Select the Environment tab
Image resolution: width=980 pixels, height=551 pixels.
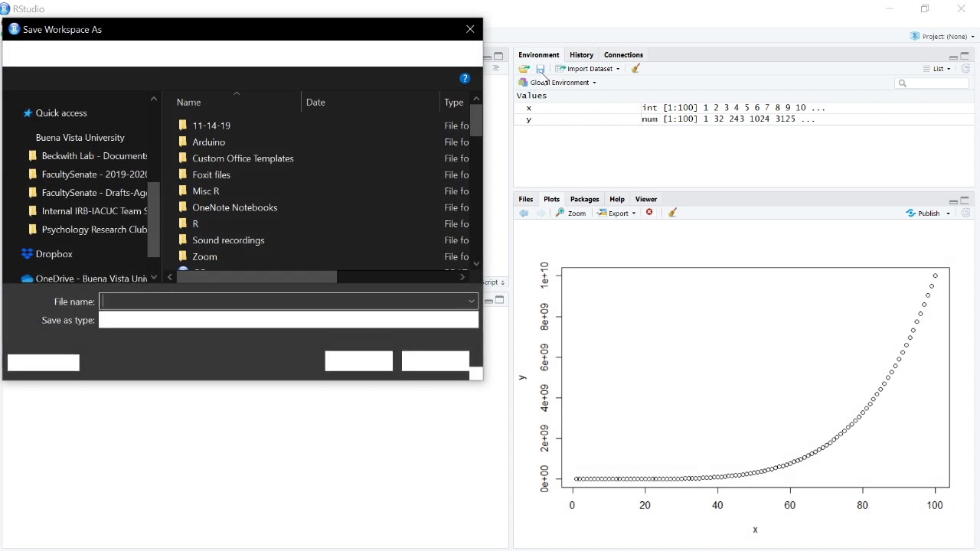[539, 55]
